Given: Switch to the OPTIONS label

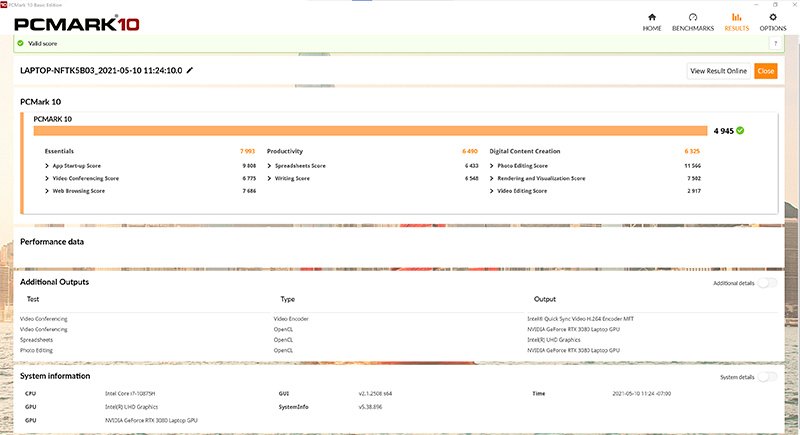Looking at the screenshot, I should click(773, 29).
